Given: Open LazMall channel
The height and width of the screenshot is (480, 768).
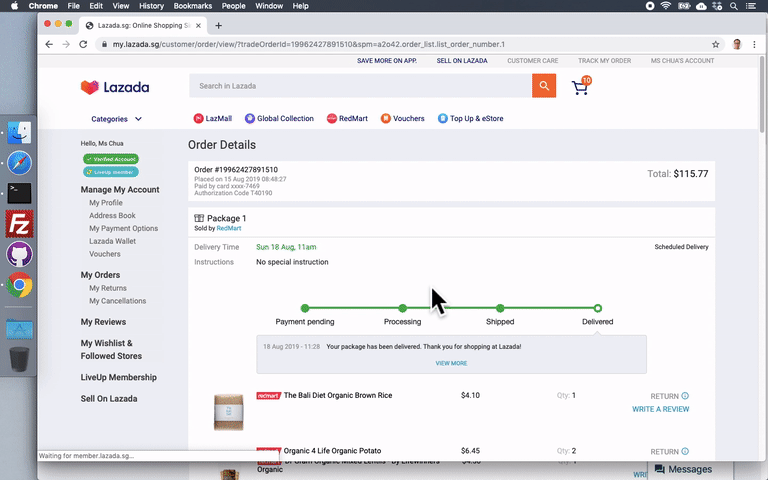Looking at the screenshot, I should [x=212, y=119].
